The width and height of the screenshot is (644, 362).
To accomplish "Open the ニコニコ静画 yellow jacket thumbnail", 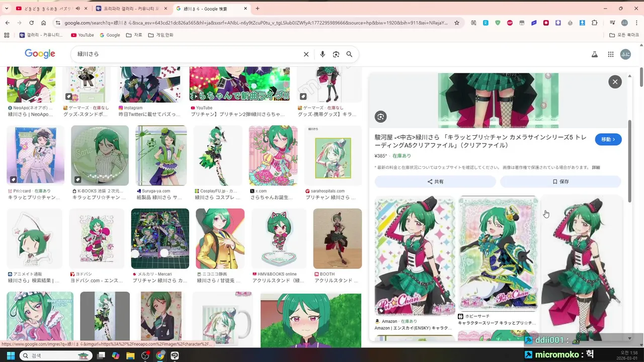I will click(x=220, y=239).
